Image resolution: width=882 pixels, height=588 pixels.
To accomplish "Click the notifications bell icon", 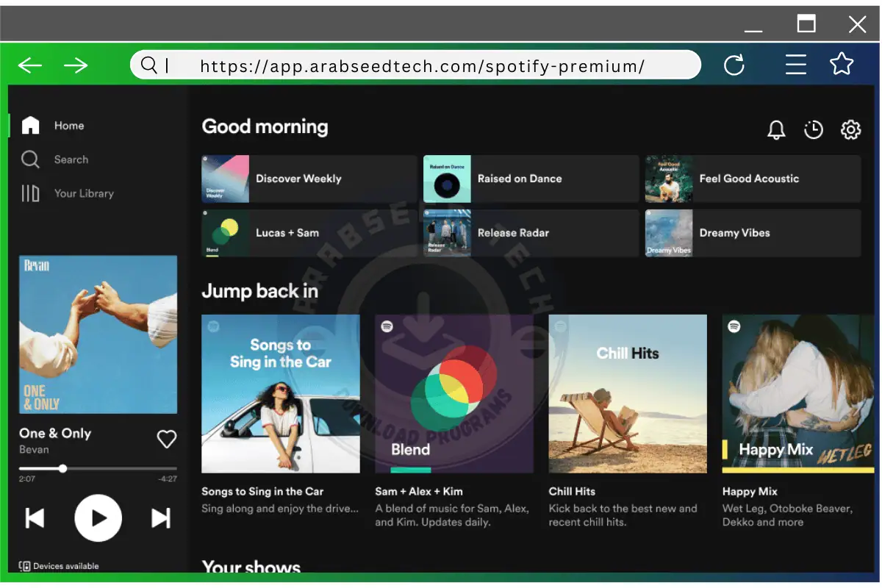I will [x=776, y=130].
